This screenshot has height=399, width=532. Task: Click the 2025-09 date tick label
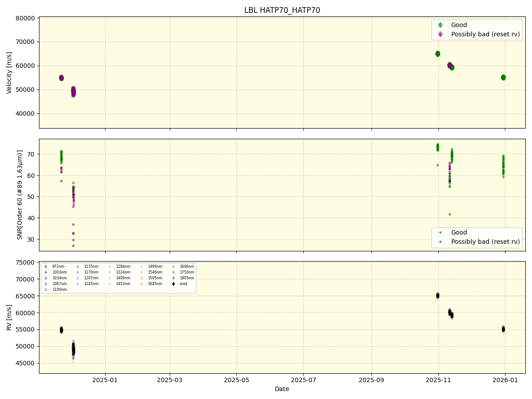tap(372, 380)
